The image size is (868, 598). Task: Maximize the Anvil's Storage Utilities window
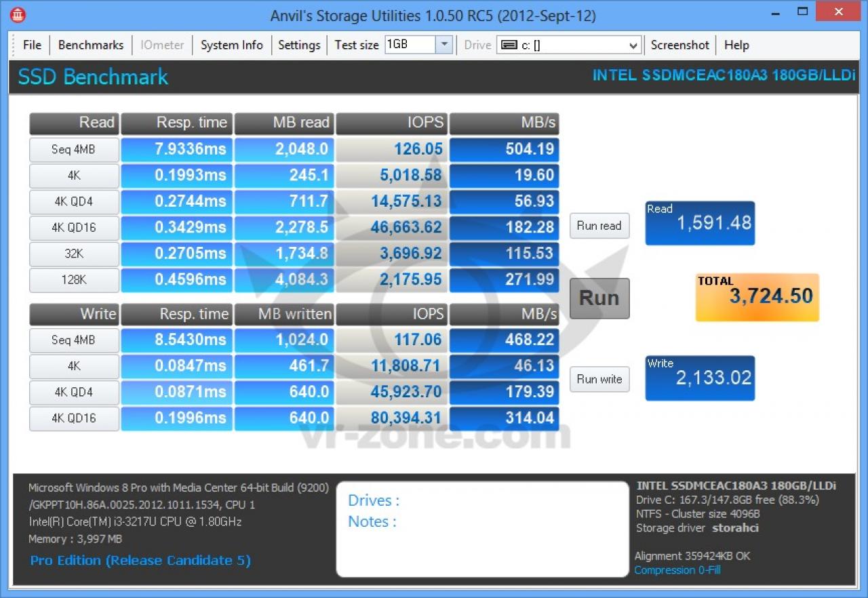(804, 12)
